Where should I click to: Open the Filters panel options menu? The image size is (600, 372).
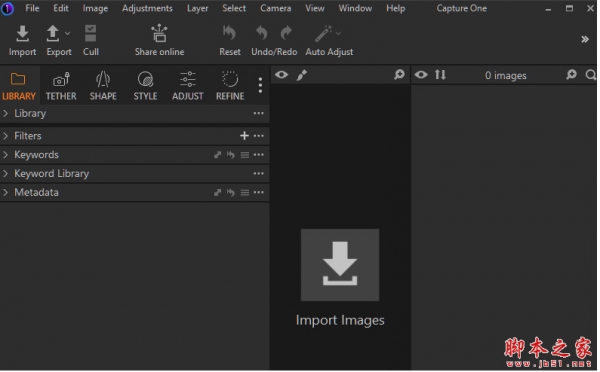(259, 136)
